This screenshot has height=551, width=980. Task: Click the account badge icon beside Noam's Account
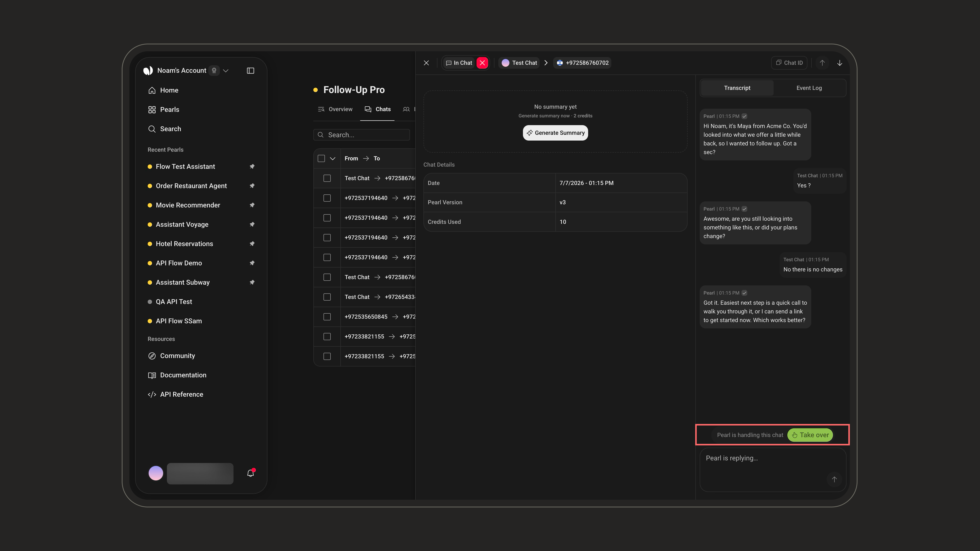click(x=214, y=71)
